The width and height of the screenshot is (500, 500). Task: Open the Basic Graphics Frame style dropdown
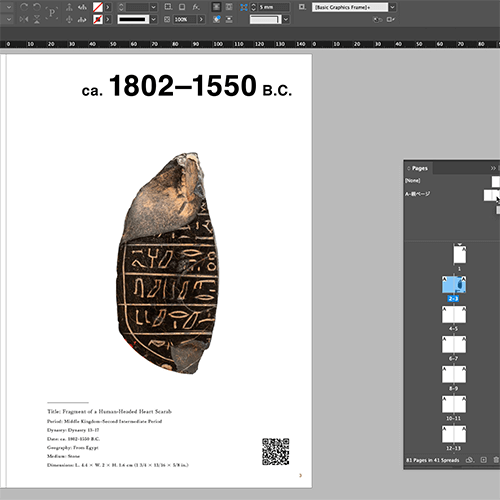point(393,7)
